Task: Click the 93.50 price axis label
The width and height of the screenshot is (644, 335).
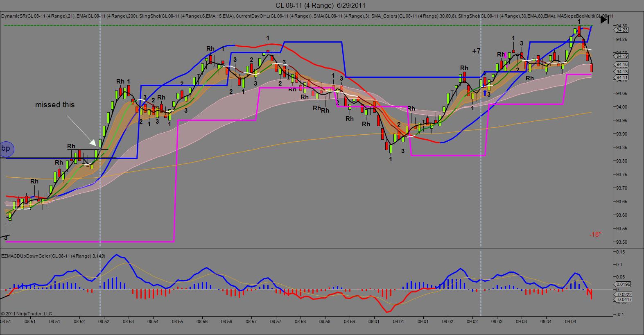Action: pos(621,242)
